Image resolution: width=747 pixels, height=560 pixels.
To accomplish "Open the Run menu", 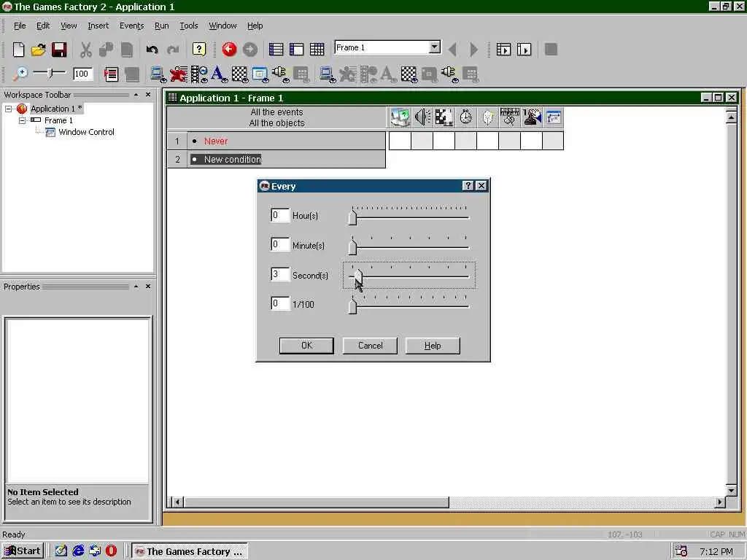I will pos(161,26).
